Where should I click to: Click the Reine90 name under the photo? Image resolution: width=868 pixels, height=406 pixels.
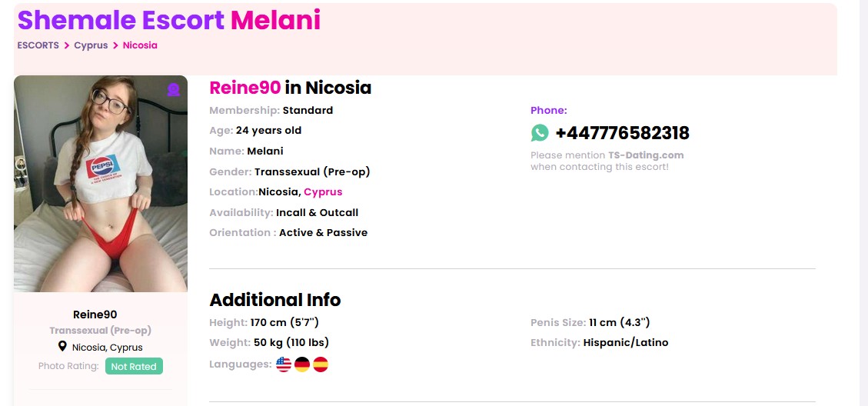point(95,314)
